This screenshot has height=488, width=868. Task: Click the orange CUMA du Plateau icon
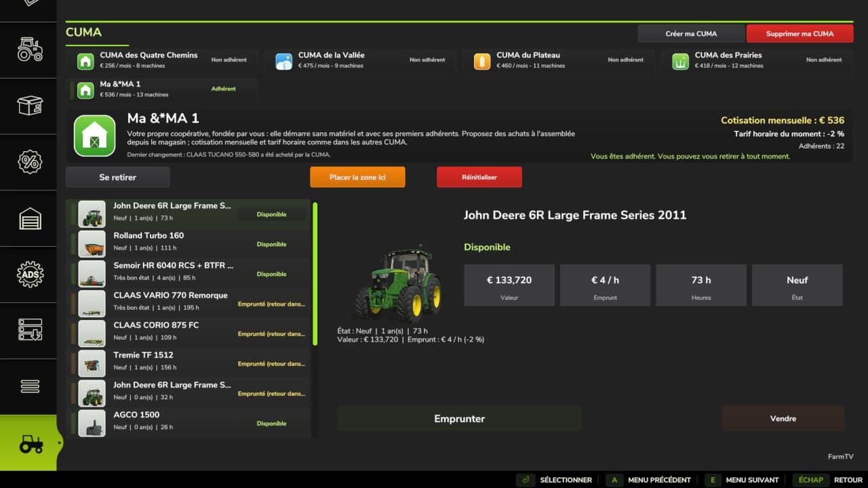coord(482,61)
